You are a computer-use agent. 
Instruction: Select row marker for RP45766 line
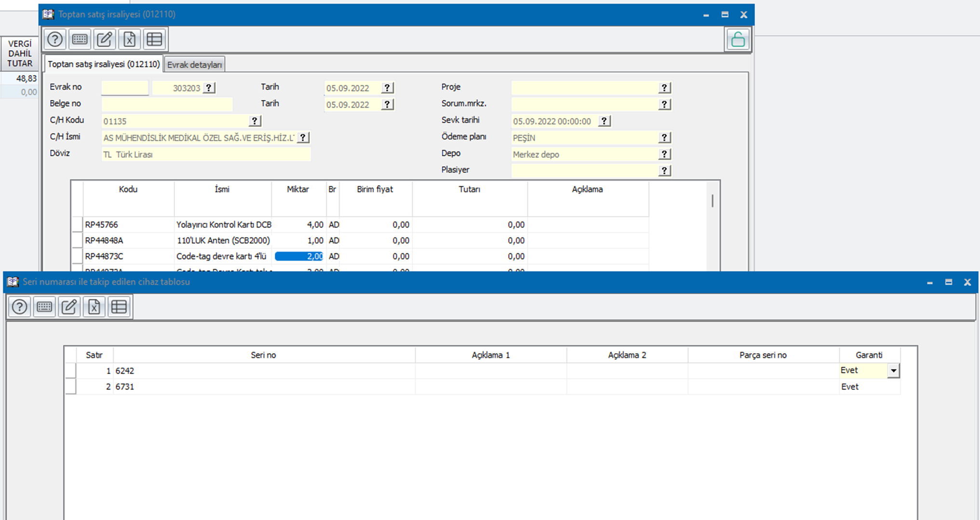77,225
